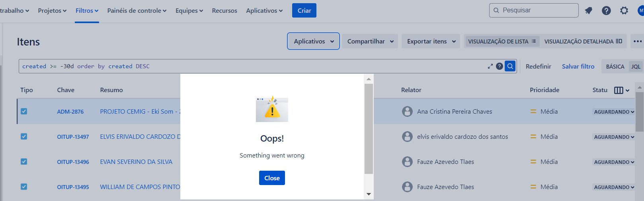
Task: Open issue OITUP-13495 key link
Action: [x=73, y=187]
